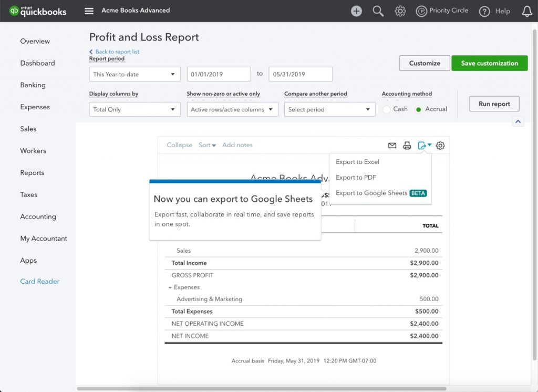Click the Customize button
The height and width of the screenshot is (392, 538).
pos(425,63)
